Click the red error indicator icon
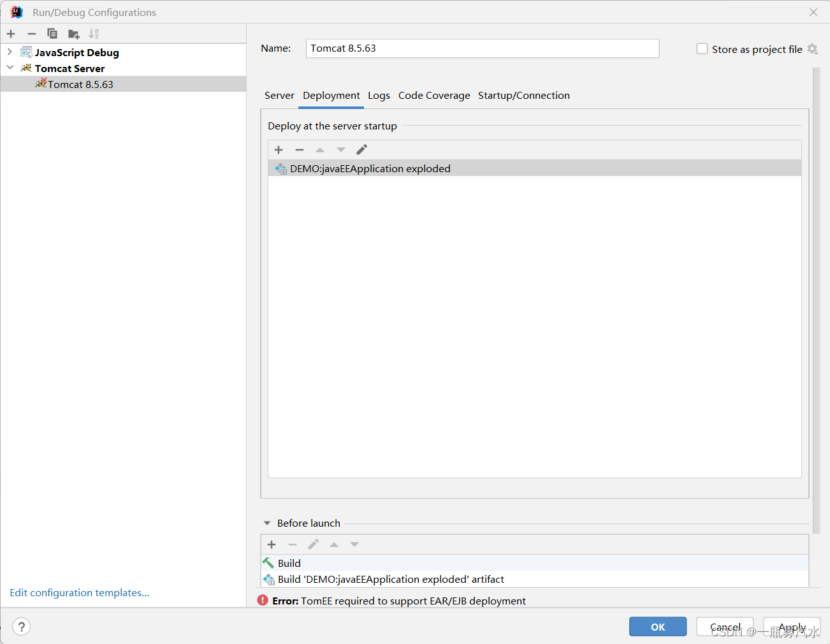Screen dimensions: 830x644 pyautogui.click(x=263, y=600)
